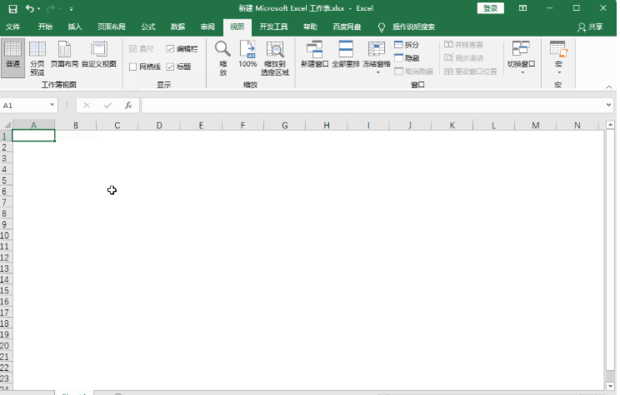The height and width of the screenshot is (395, 620).
Task: Toggle the 编辑栏 formula bar checkbox
Action: tap(170, 49)
